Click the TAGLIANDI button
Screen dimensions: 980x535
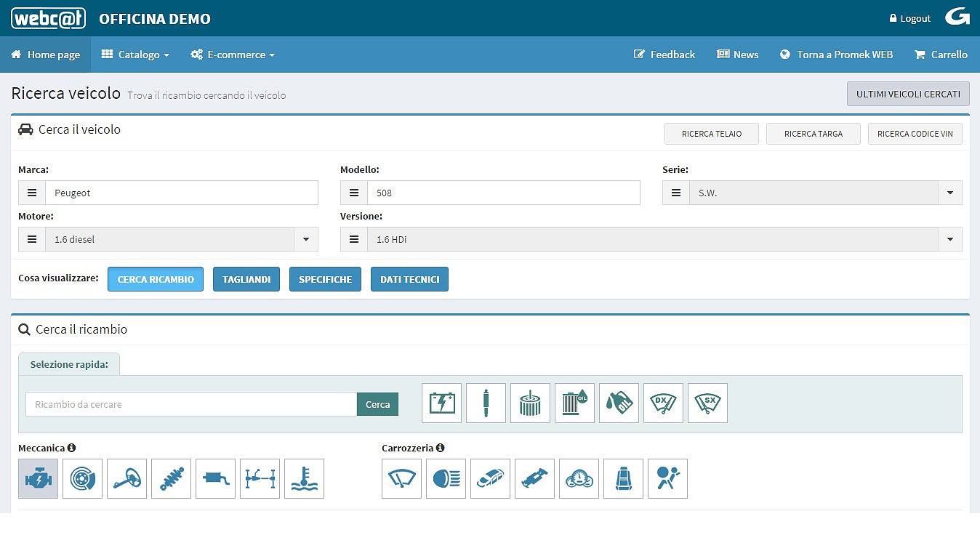click(246, 279)
